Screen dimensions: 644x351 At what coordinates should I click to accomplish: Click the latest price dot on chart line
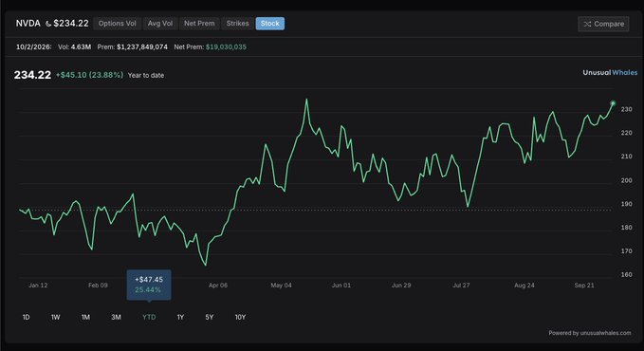coord(613,103)
